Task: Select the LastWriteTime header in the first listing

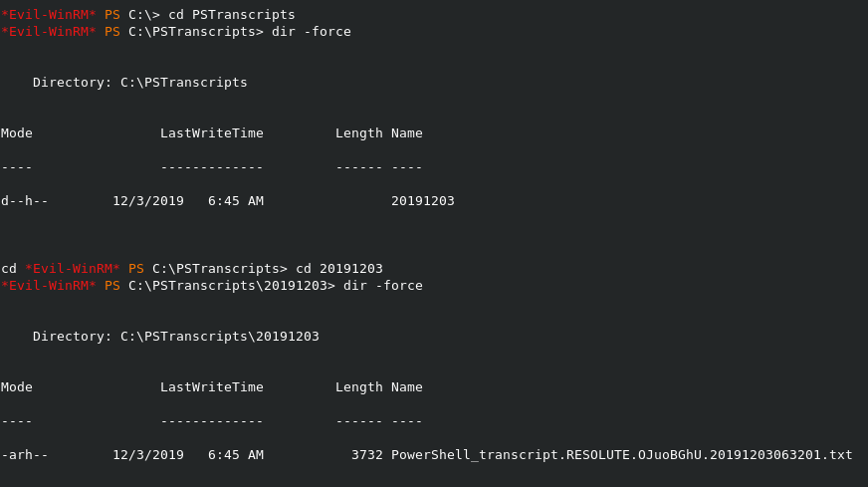Action: (x=211, y=133)
